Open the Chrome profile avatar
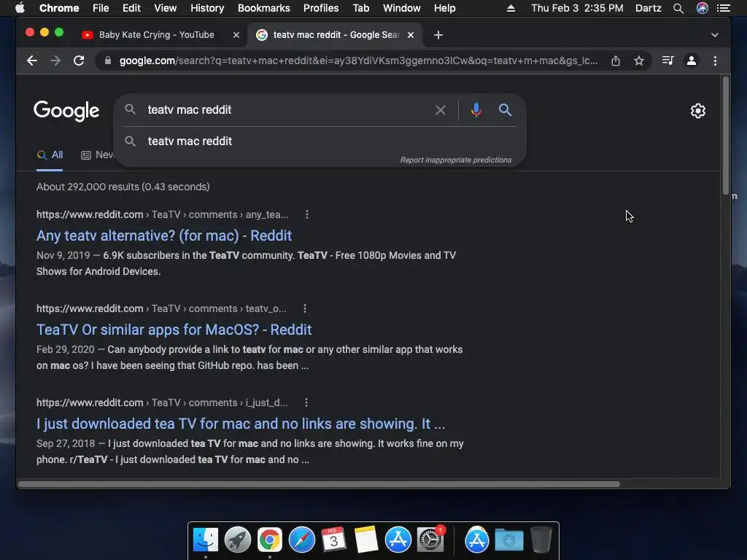The height and width of the screenshot is (560, 747). [692, 61]
